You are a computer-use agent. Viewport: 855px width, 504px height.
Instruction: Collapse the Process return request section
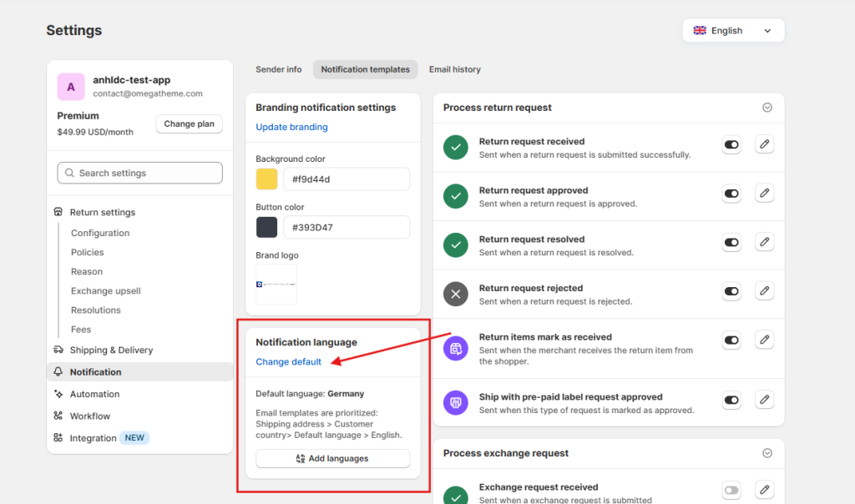pyautogui.click(x=766, y=108)
